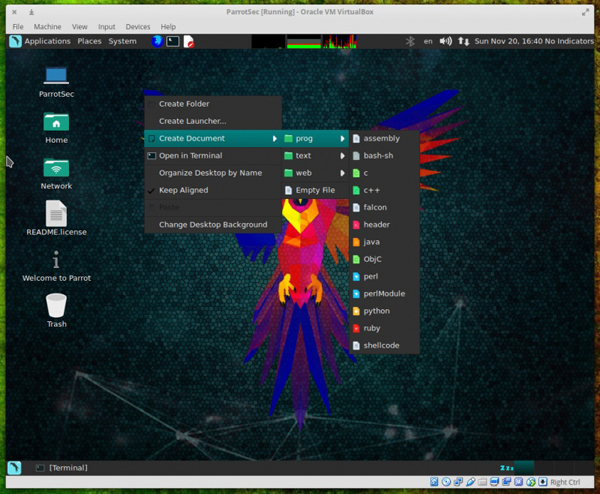Click the VirtualBox shared folders indicator
600x494 pixels.
(x=482, y=482)
